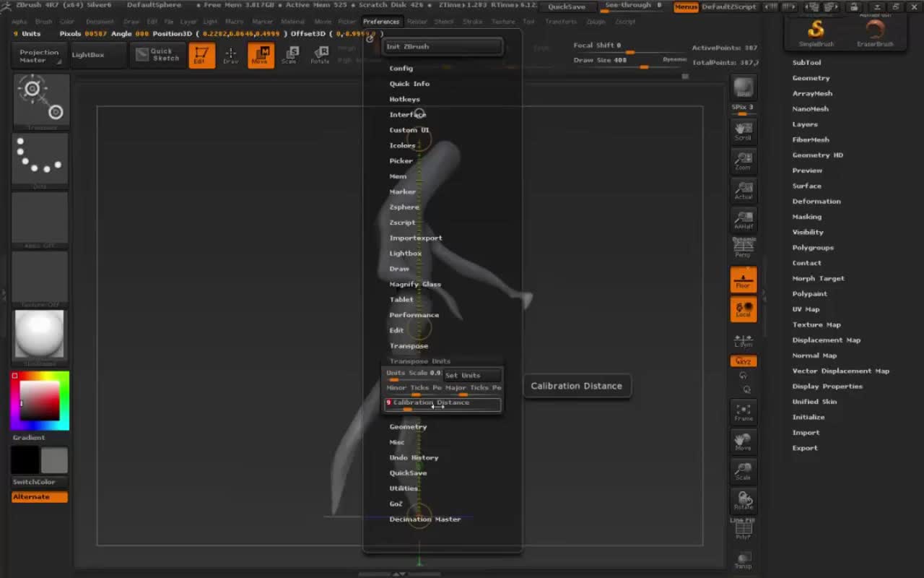Image resolution: width=924 pixels, height=578 pixels.
Task: Select the Rotate icon in top toolbar
Action: 320,56
